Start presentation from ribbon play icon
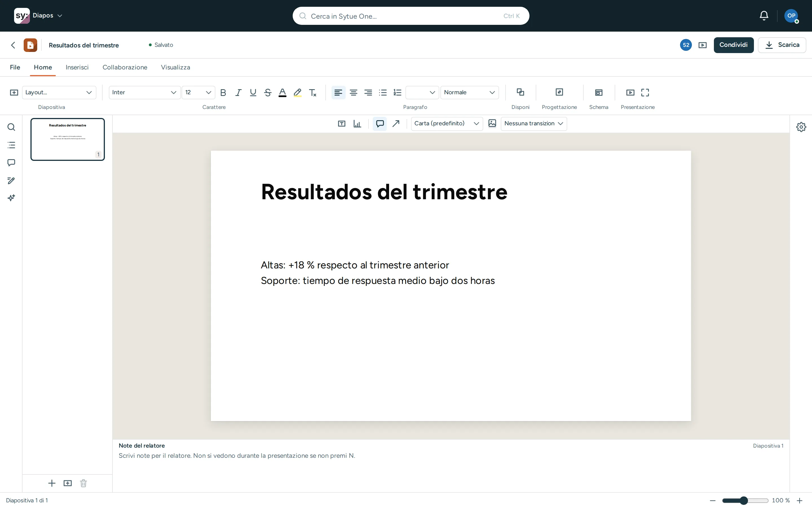Image resolution: width=812 pixels, height=508 pixels. 630,92
